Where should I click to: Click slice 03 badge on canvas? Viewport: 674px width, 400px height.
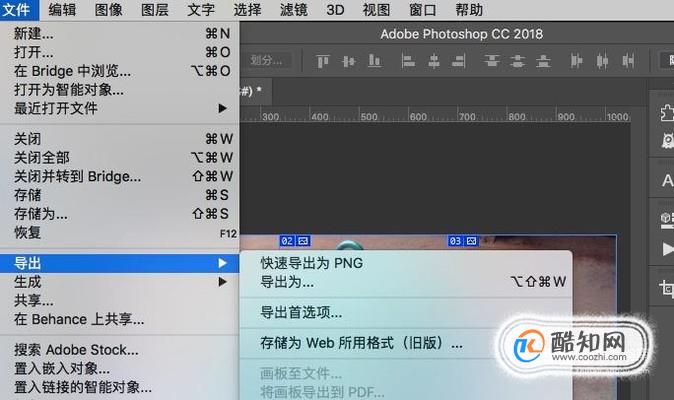coord(463,241)
